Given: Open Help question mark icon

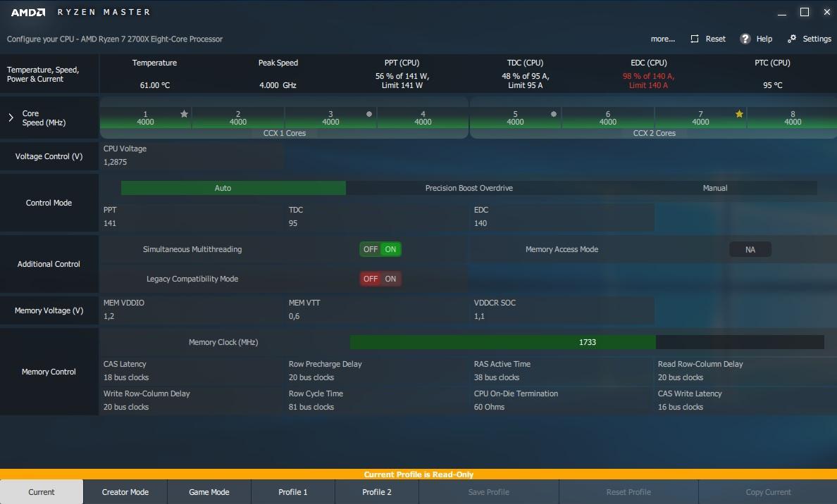Looking at the screenshot, I should (745, 39).
